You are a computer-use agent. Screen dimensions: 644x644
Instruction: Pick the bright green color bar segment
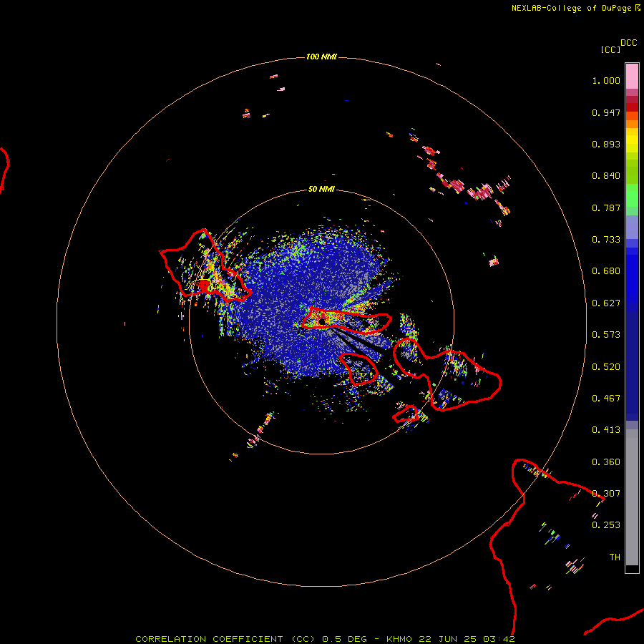pos(632,195)
